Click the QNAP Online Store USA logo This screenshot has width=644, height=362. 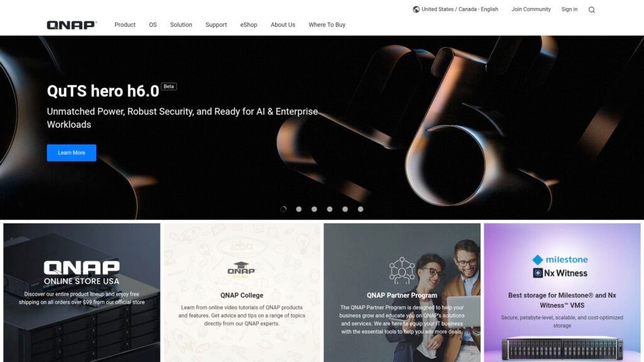[82, 273]
